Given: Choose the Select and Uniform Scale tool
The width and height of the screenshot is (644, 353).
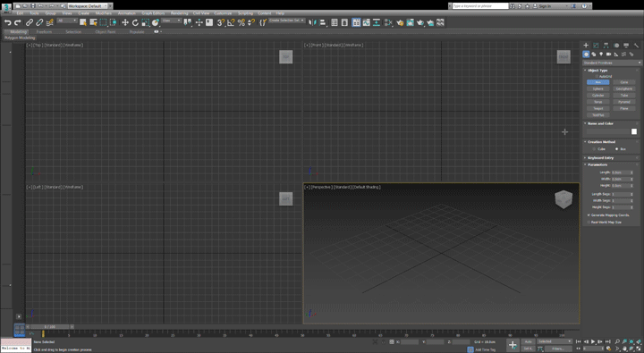Looking at the screenshot, I should [145, 22].
